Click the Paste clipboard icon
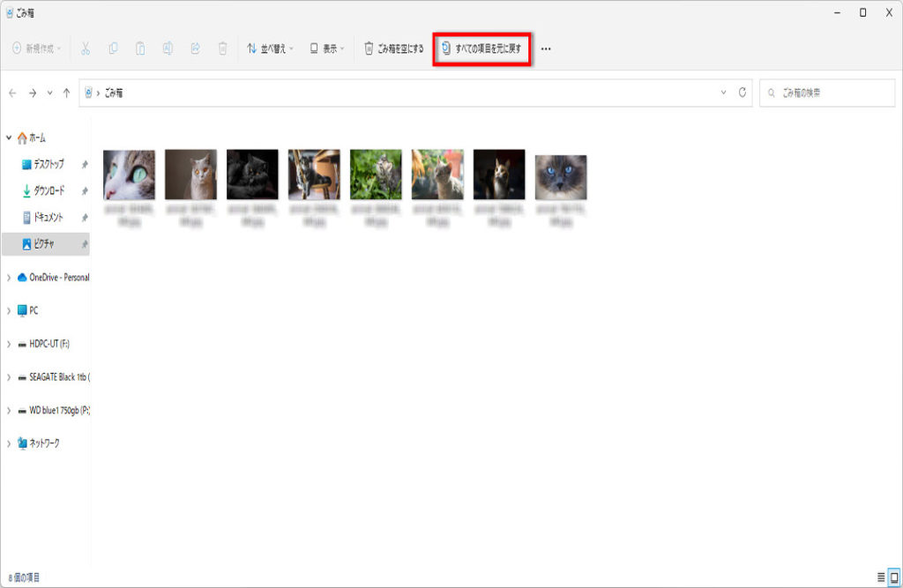Screen dimensions: 903x588 [140, 48]
